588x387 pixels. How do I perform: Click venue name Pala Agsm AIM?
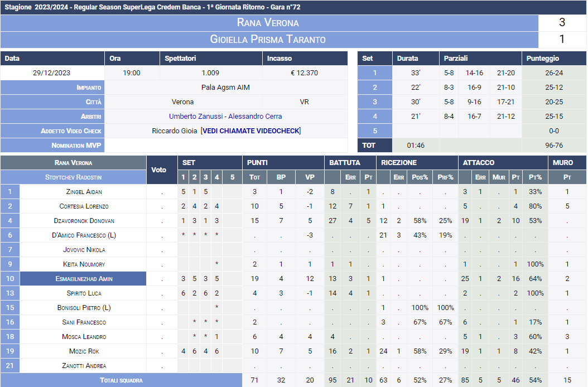pos(225,88)
